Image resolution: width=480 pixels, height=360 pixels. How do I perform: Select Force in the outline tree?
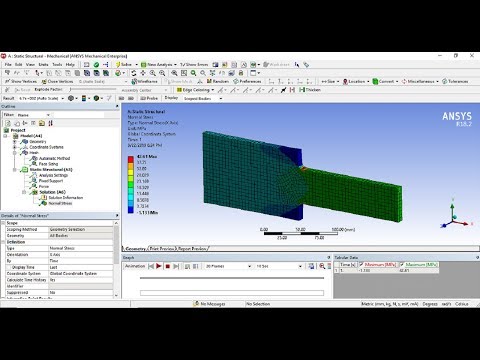click(x=44, y=186)
